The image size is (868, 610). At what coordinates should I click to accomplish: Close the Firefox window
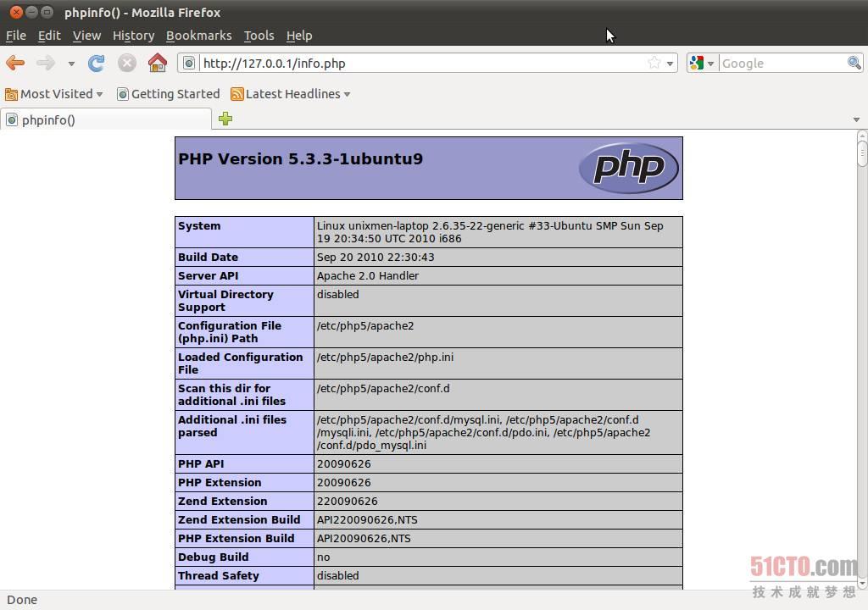17,12
